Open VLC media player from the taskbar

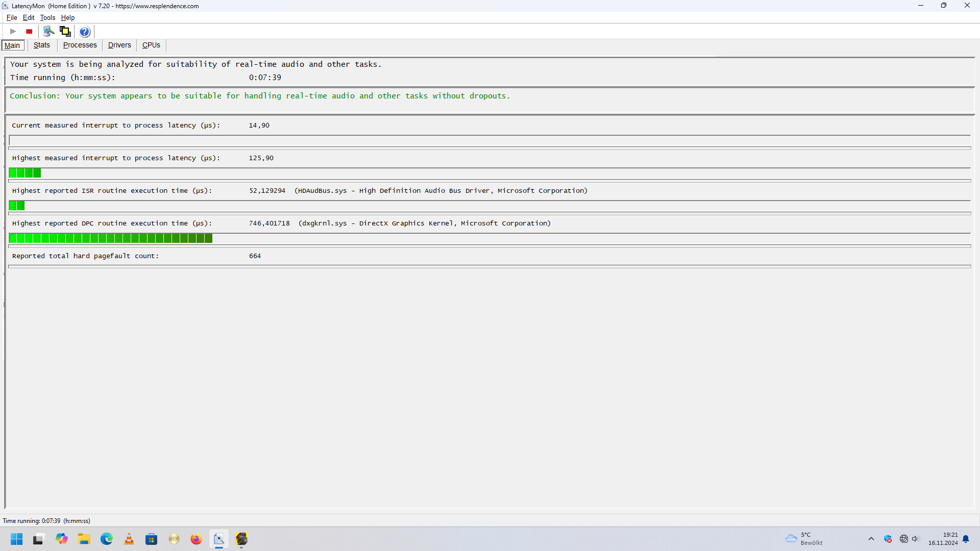coord(129,539)
